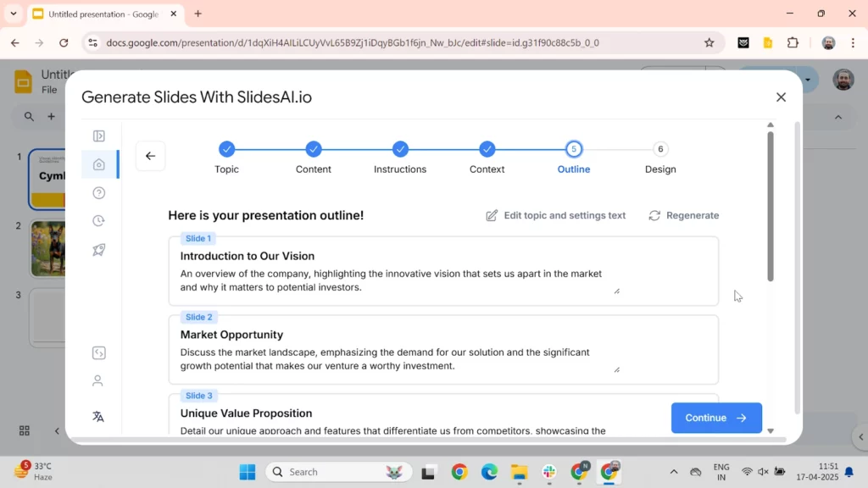Select the Design step number 6
Screen dimensions: 868x488
(x=660, y=150)
